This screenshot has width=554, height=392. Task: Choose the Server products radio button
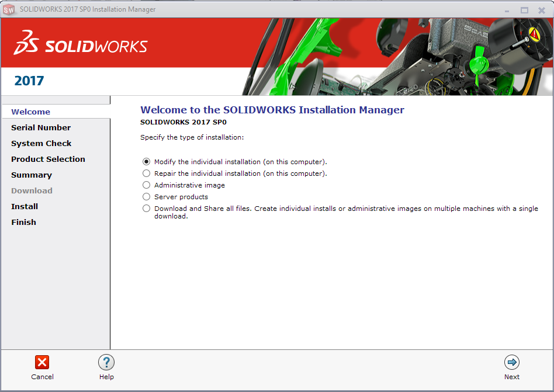coord(147,197)
